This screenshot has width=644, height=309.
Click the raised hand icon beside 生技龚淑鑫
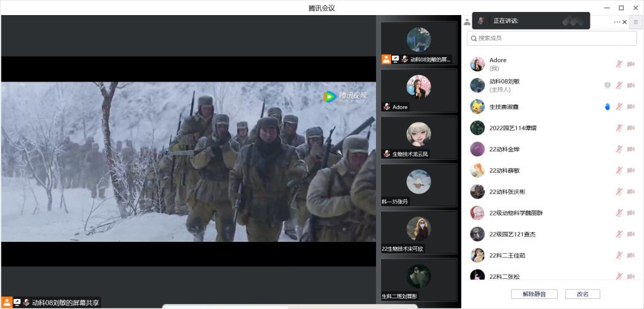(608, 107)
